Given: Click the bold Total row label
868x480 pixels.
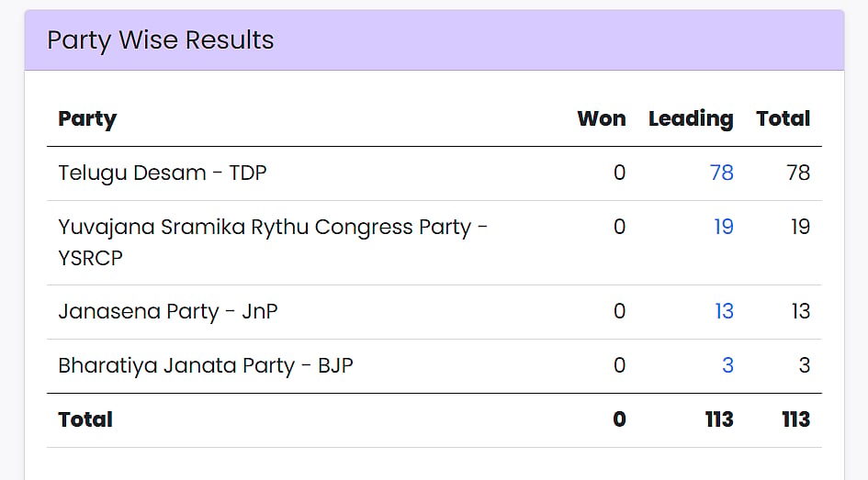Looking at the screenshot, I should click(x=85, y=419).
